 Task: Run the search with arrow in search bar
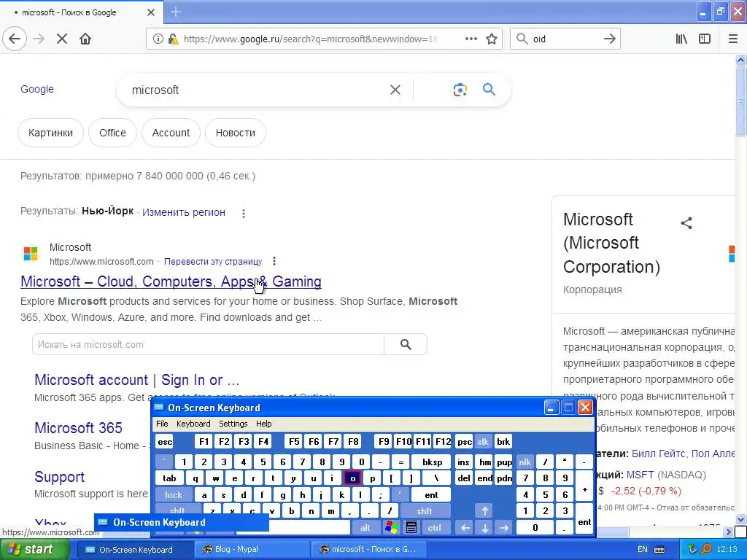click(x=610, y=39)
